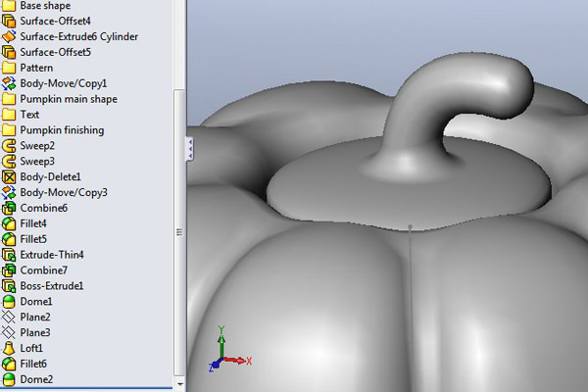Click the Loft1 feature icon

tap(9, 348)
